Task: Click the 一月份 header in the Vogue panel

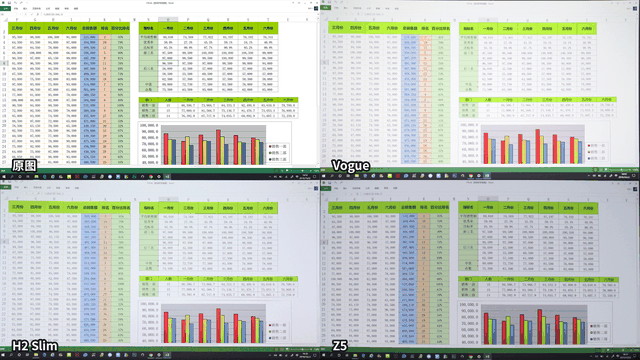Action: (x=488, y=29)
